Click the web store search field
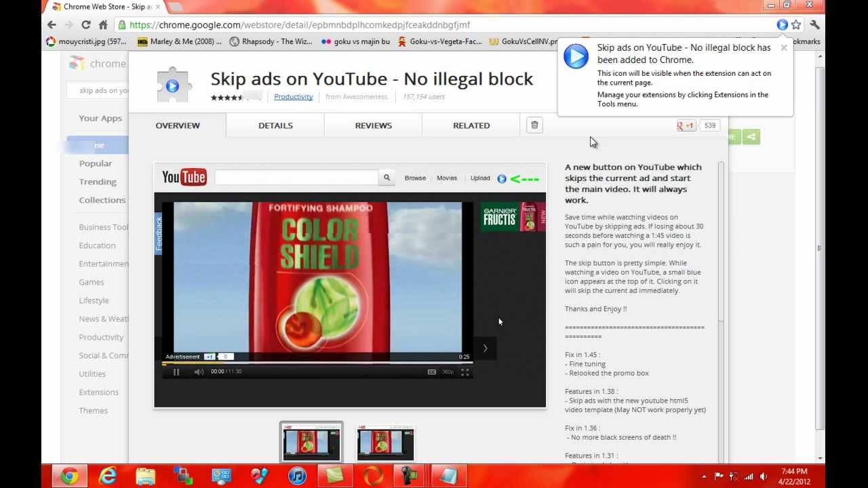This screenshot has height=488, width=868. (98, 90)
